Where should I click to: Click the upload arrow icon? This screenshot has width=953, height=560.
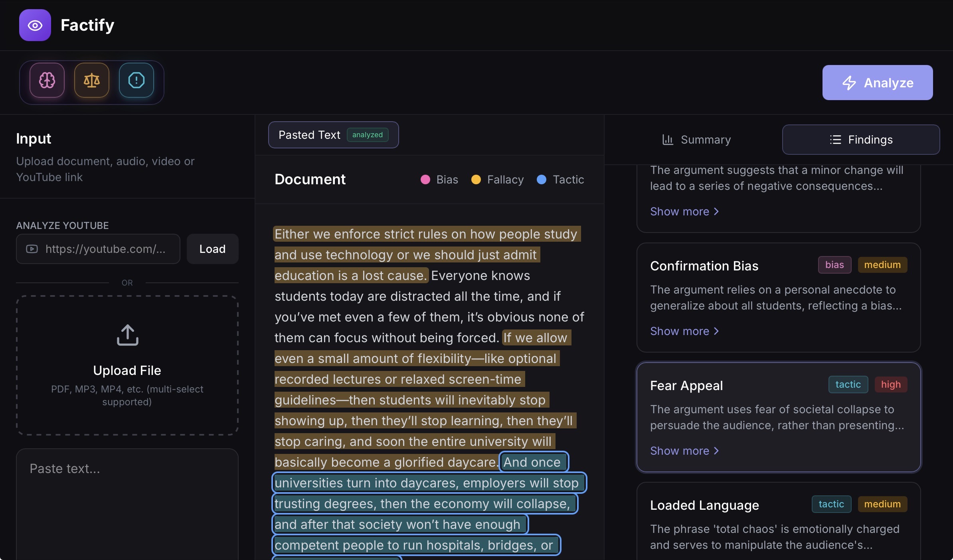tap(127, 335)
